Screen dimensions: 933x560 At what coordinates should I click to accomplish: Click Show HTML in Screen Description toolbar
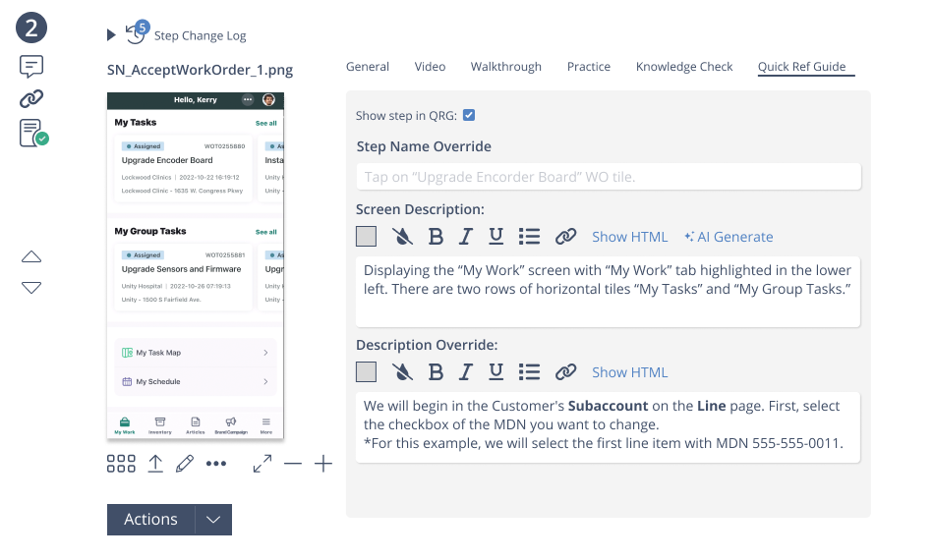629,237
